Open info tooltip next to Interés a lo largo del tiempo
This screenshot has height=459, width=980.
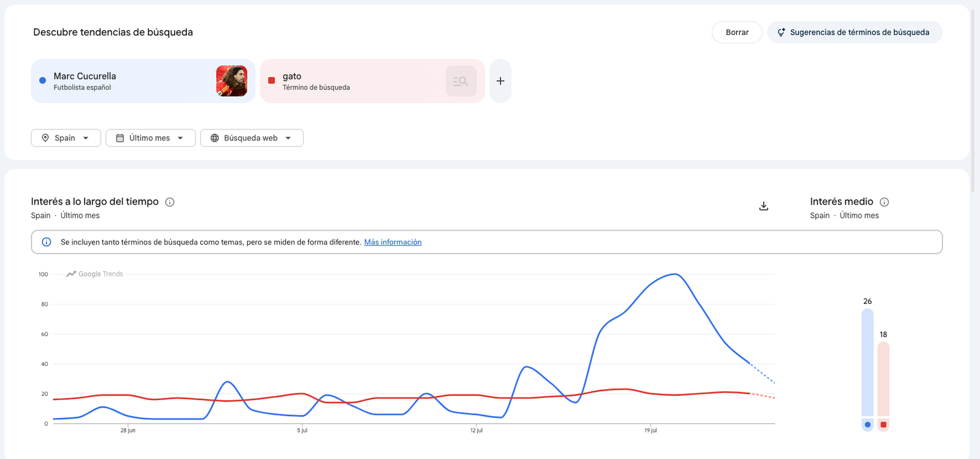click(x=170, y=202)
